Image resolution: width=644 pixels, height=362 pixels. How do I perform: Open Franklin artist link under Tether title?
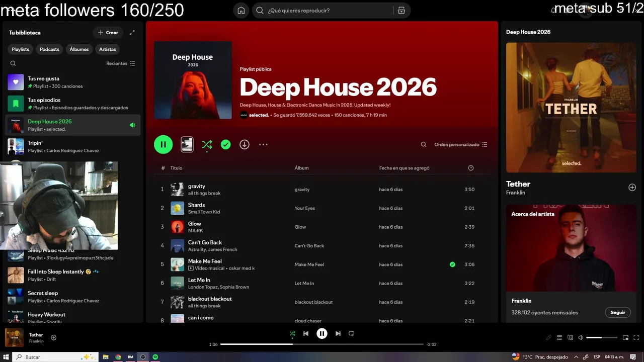point(516,193)
